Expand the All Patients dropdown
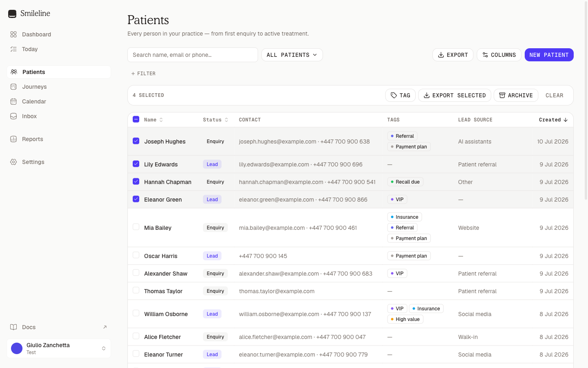 [292, 55]
